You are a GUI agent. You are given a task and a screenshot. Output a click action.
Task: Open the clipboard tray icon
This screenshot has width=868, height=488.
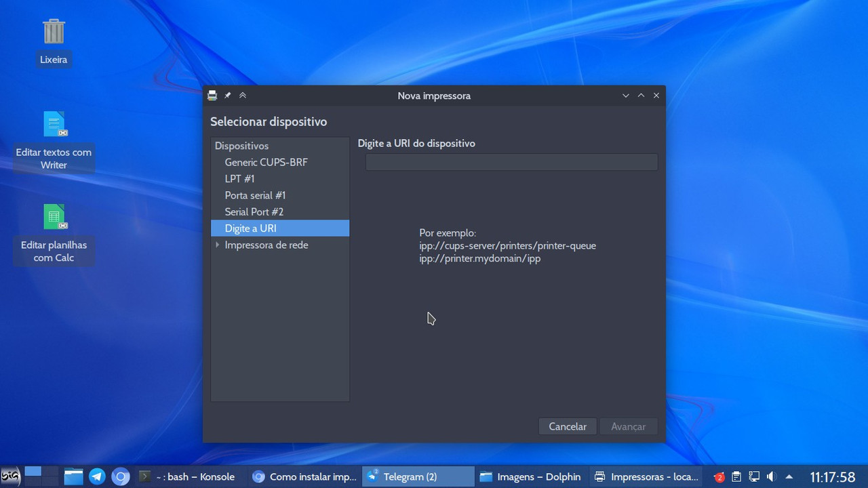point(736,477)
